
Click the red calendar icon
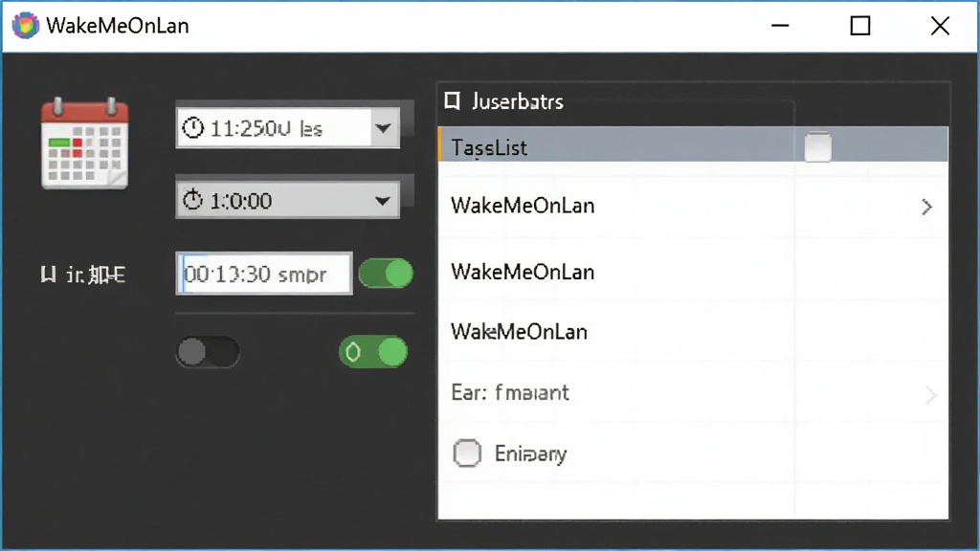tap(84, 143)
